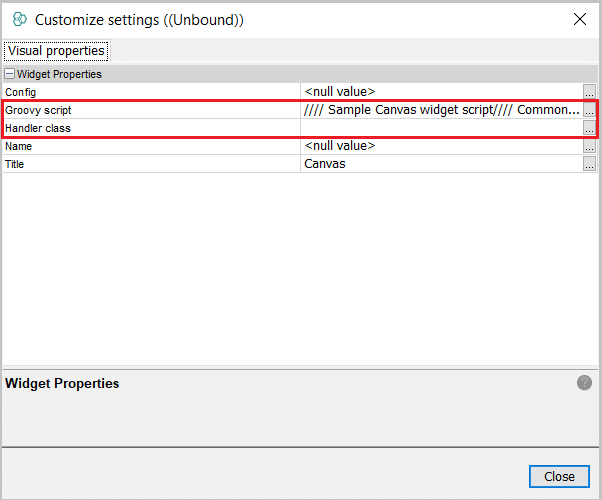The width and height of the screenshot is (602, 500).
Task: Click the gray help question mark icon
Action: (x=584, y=383)
